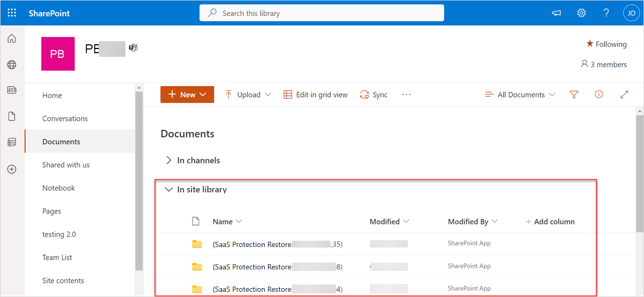Open the New dropdown button
The width and height of the screenshot is (644, 297).
187,94
